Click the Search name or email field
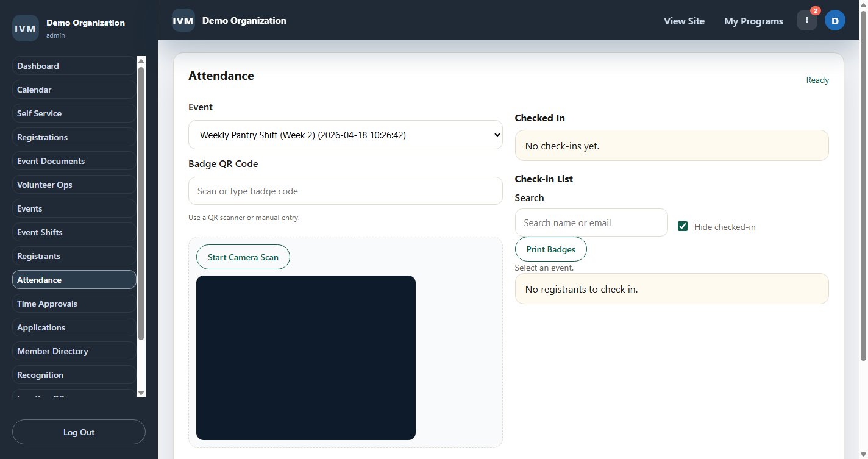The image size is (868, 459). [591, 222]
